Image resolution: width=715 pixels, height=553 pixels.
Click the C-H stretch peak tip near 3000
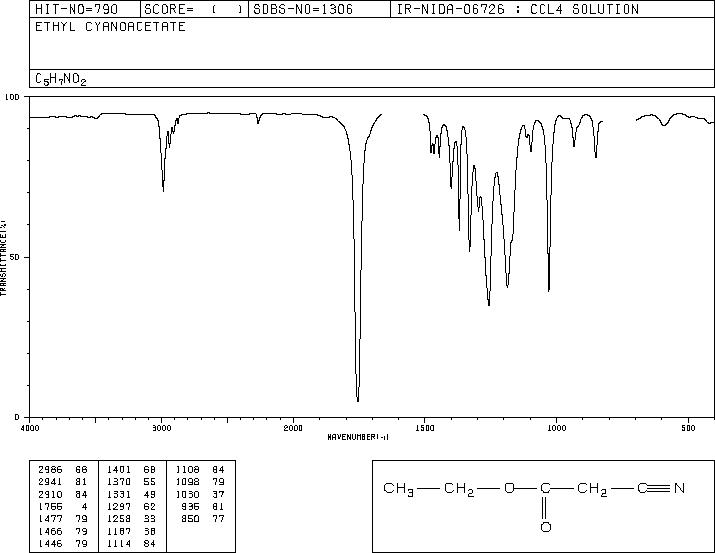163,190
